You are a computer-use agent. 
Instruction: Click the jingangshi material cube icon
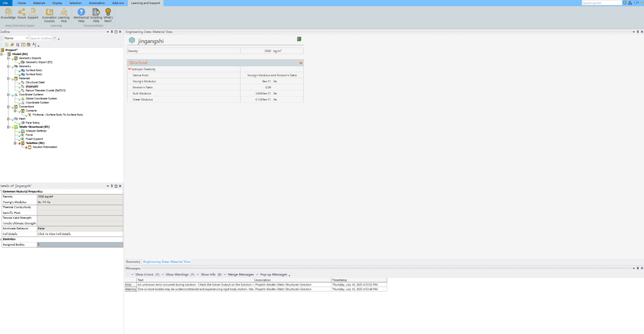click(132, 40)
